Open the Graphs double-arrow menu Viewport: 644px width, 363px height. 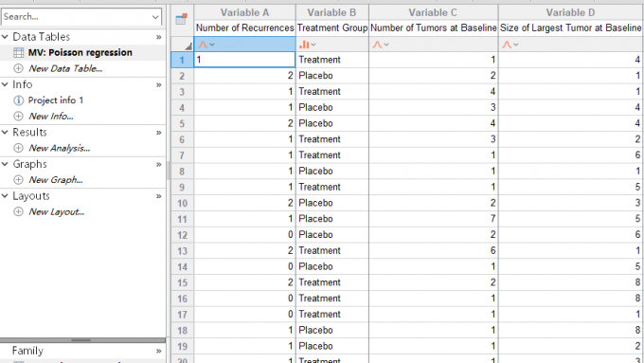pos(158,164)
